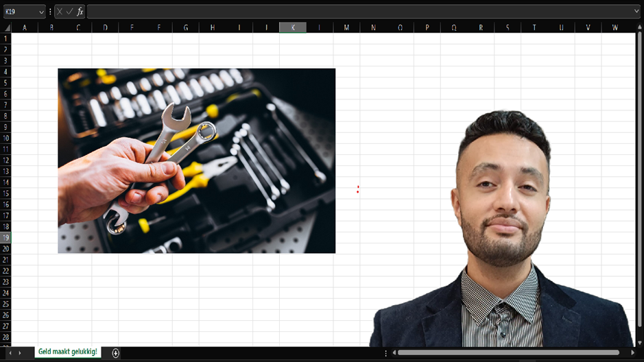Screen dimensions: 644x362
Task: Click the Cancel X icon in formula bar
Action: (60, 12)
